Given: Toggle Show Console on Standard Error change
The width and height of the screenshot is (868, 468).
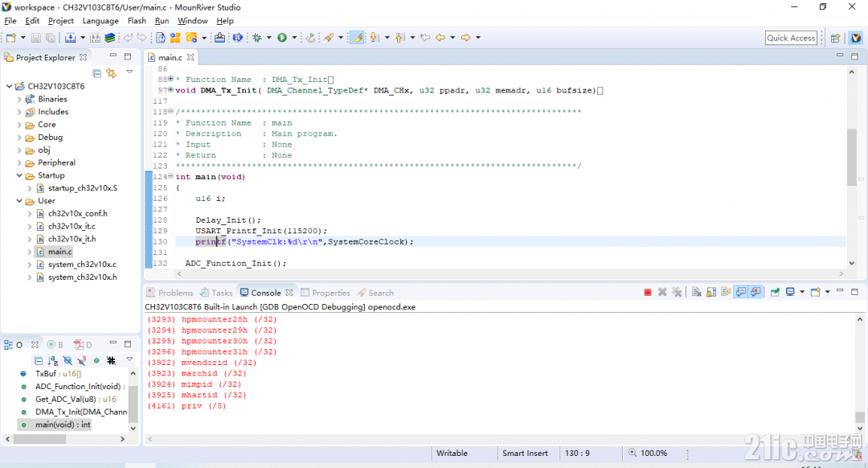Looking at the screenshot, I should (755, 293).
